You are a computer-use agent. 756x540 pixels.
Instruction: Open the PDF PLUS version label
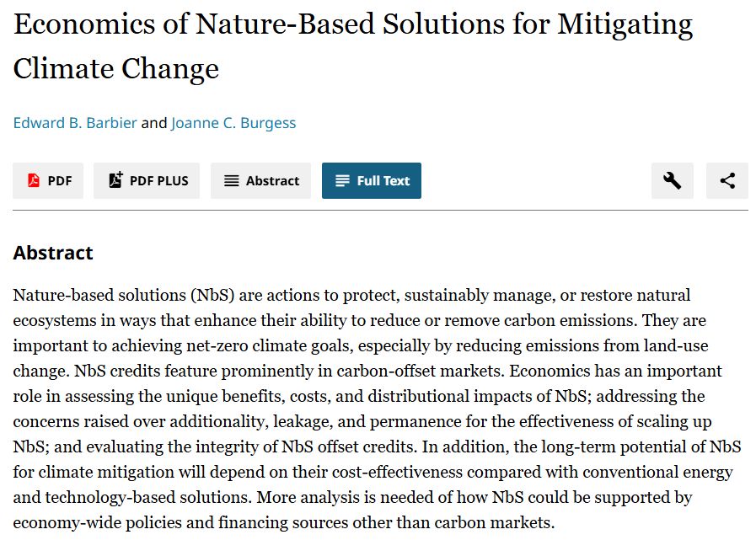[159, 181]
